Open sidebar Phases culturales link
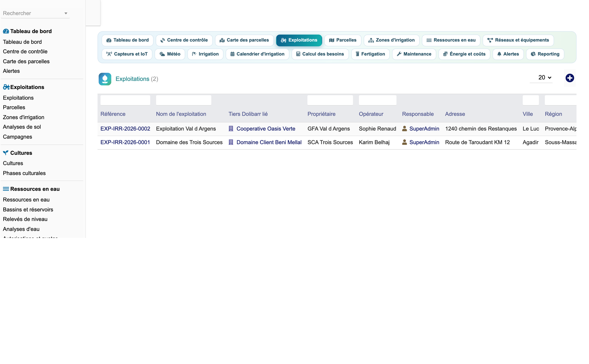The image size is (589, 364). pos(24,174)
